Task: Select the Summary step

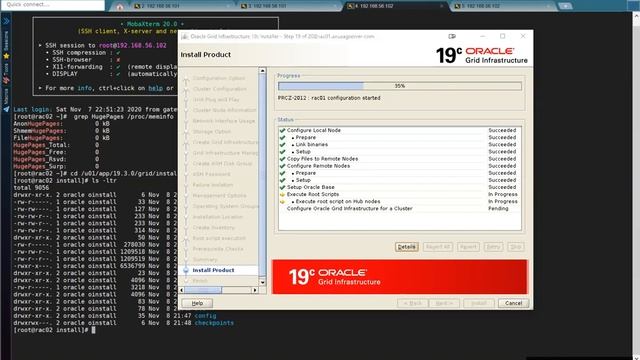Action: pos(205,260)
